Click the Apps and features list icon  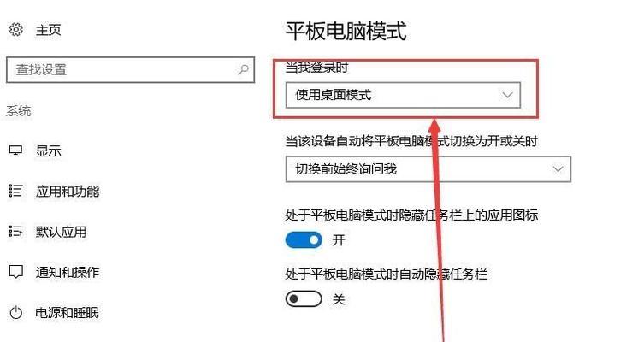point(15,191)
